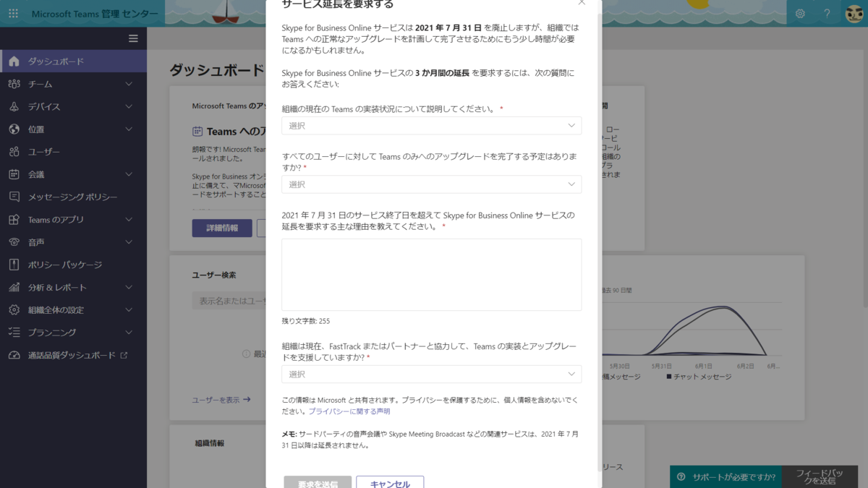Click the Call quality dashboard icon

14,355
